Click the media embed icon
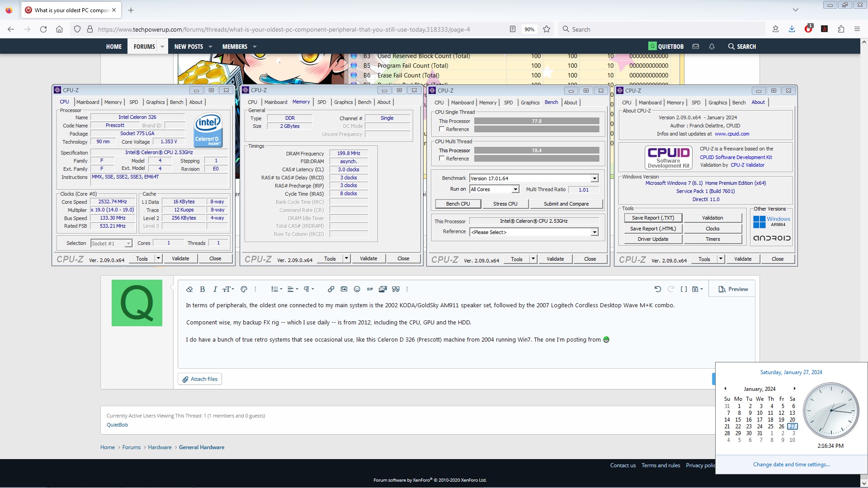Viewport: 868px width, 488px height. (x=383, y=289)
